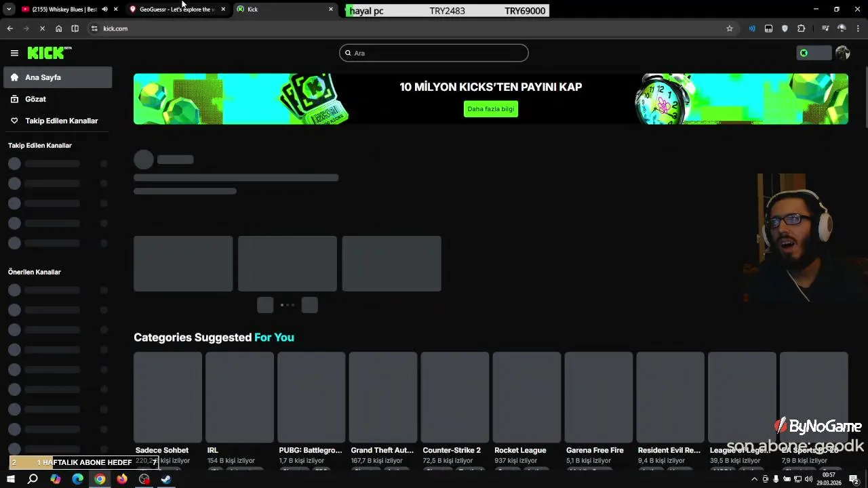Open the PUBG: Battlegrounds category

coord(311,450)
